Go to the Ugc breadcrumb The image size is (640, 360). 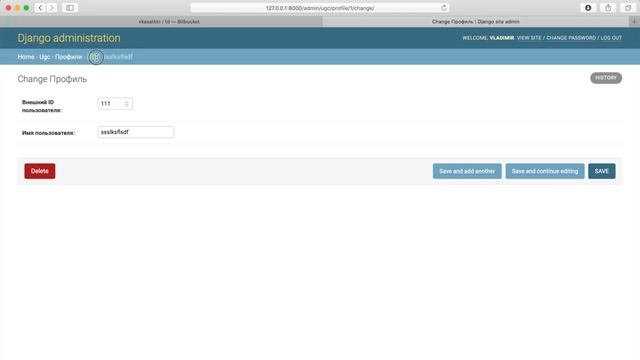tap(44, 57)
